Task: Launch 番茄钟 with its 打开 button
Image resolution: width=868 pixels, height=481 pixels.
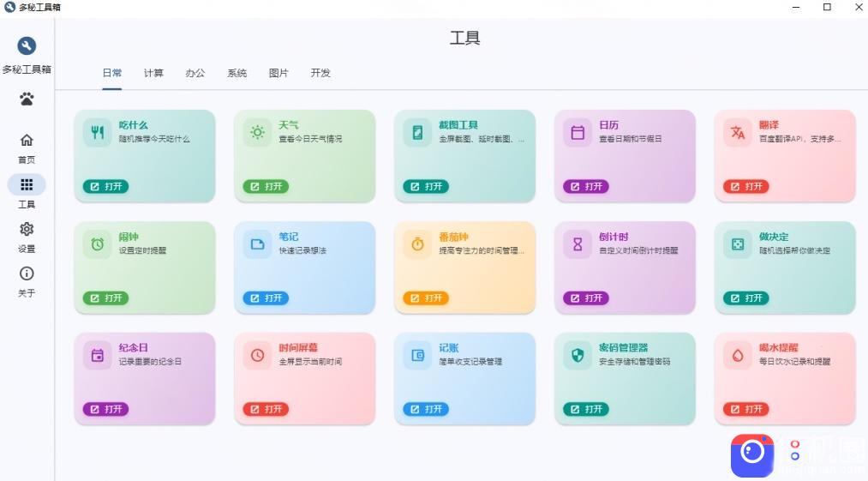Action: [426, 298]
